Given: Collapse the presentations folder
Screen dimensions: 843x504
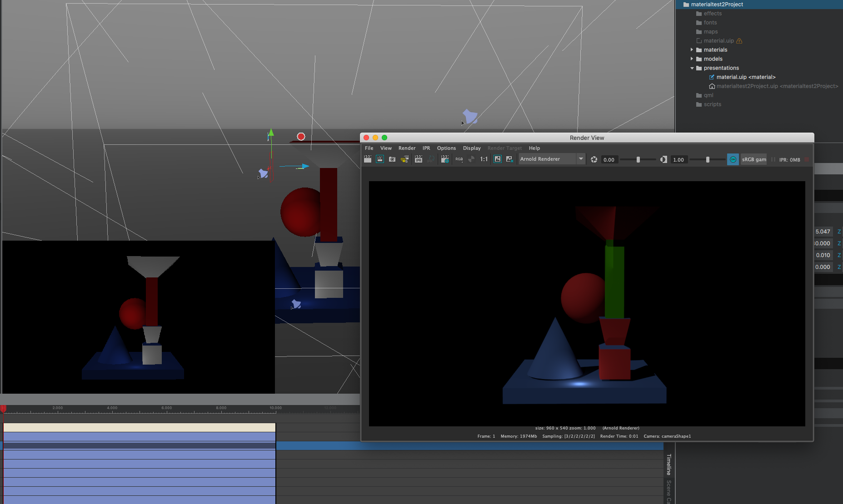Looking at the screenshot, I should pyautogui.click(x=692, y=68).
